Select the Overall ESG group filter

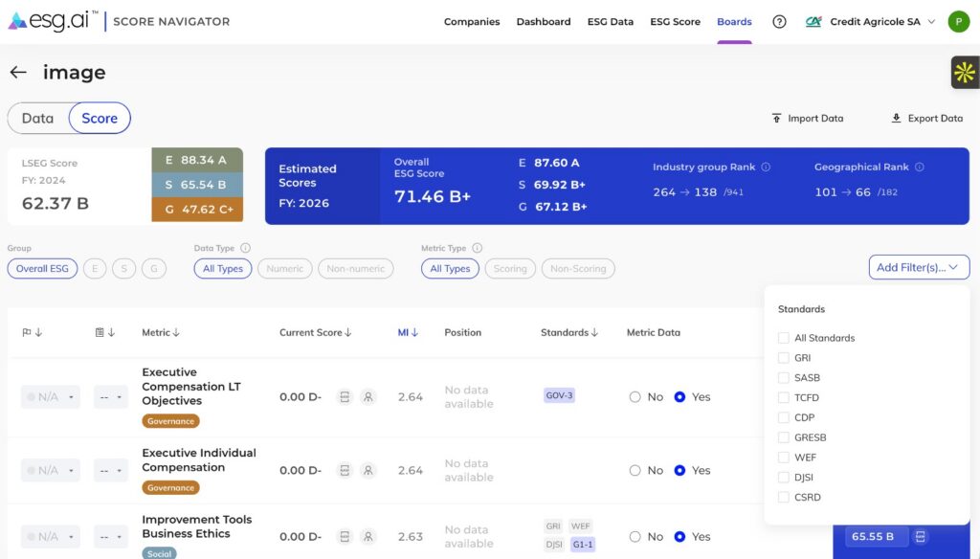42,268
